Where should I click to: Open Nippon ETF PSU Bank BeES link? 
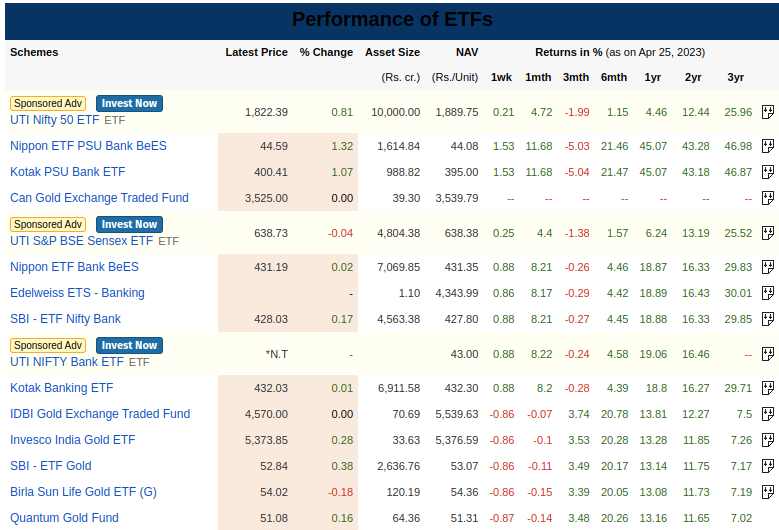88,146
